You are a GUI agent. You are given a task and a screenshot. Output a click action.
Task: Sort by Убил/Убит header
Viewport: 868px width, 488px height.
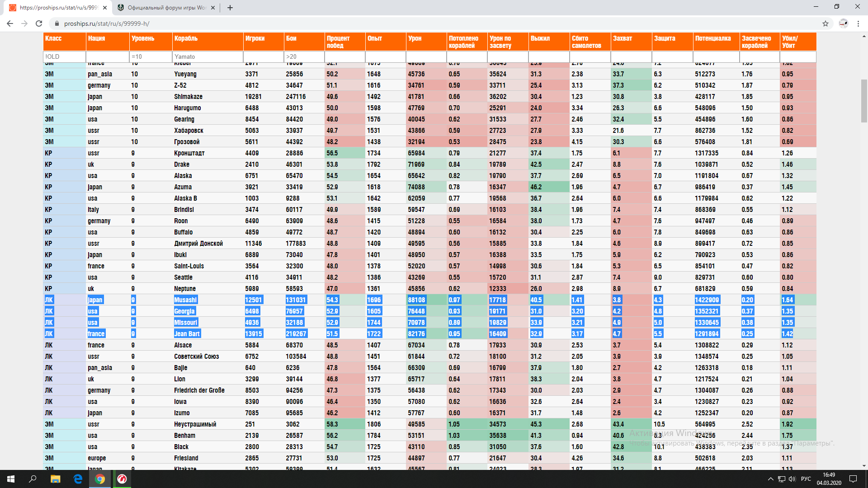click(798, 42)
